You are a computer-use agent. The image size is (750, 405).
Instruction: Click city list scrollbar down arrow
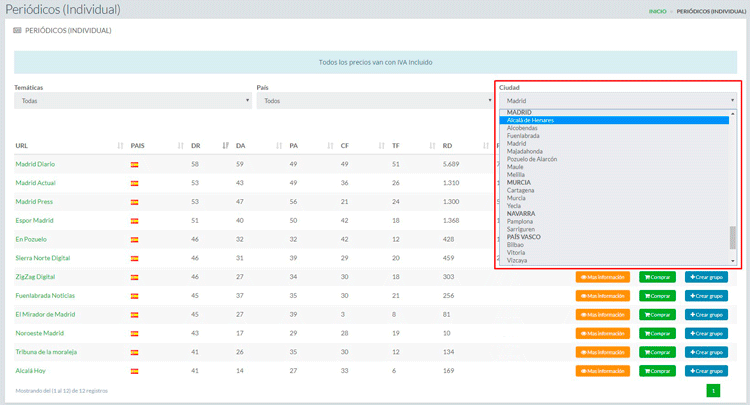tap(733, 261)
